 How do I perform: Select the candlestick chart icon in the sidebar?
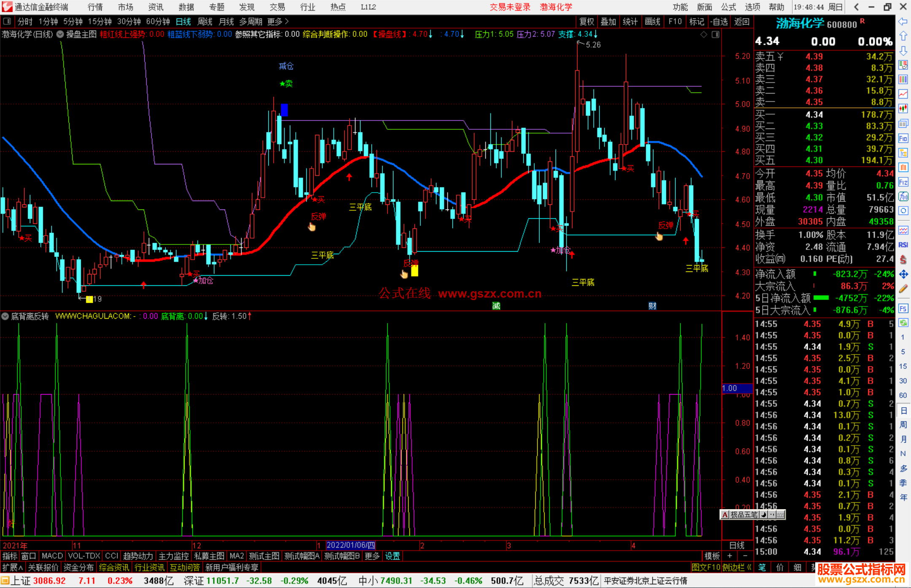(903, 109)
